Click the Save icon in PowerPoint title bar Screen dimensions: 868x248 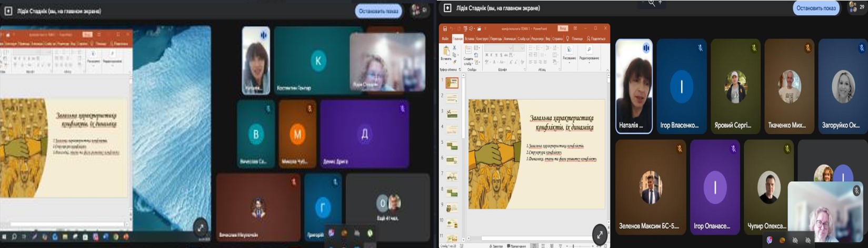[445, 28]
